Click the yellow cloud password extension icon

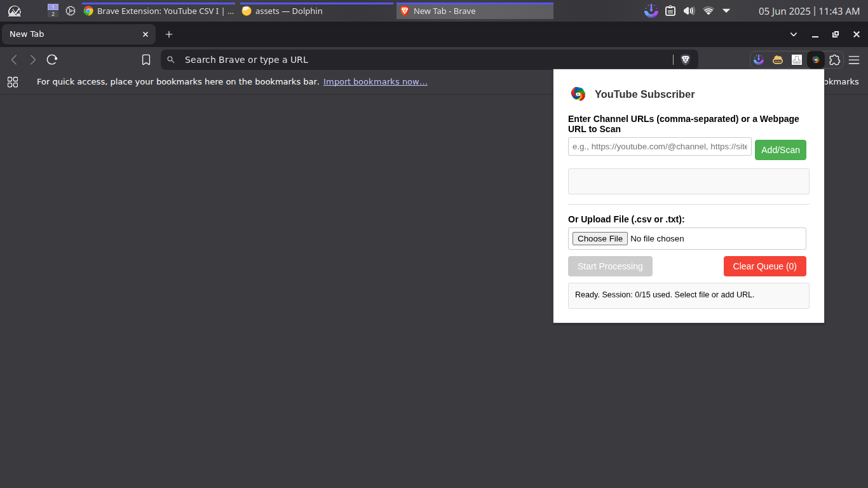pos(778,60)
